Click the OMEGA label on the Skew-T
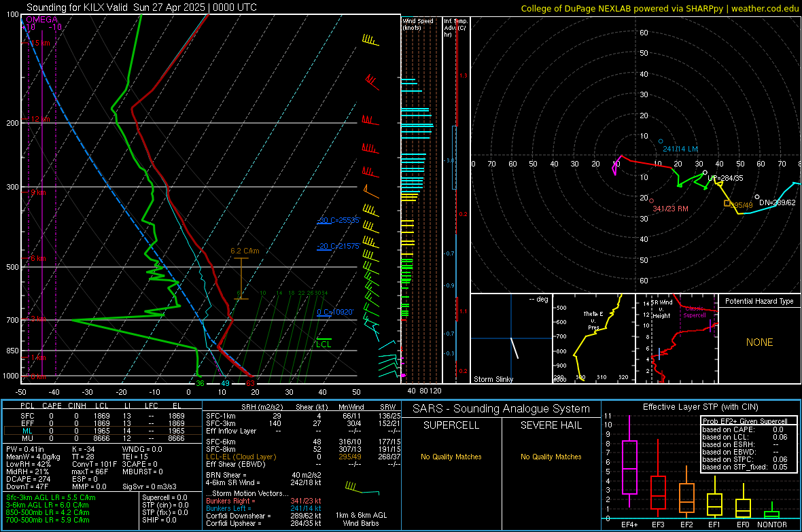Image resolution: width=802 pixels, height=532 pixels. (42, 20)
